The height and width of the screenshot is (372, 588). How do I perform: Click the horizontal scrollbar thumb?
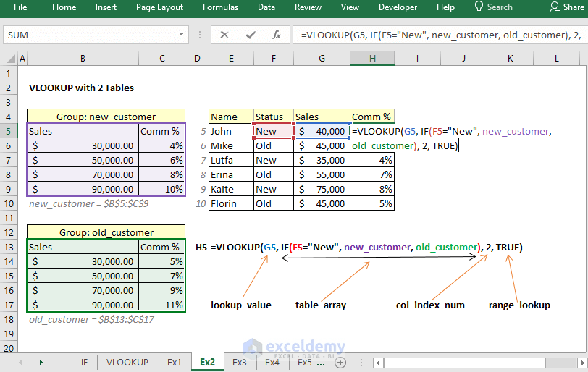point(464,363)
